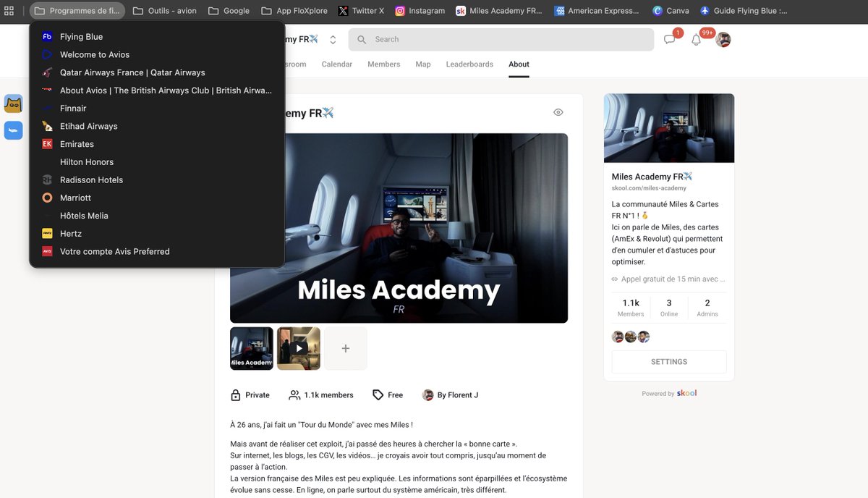The width and height of the screenshot is (868, 498).
Task: Add new media with the plus tile
Action: pos(346,348)
